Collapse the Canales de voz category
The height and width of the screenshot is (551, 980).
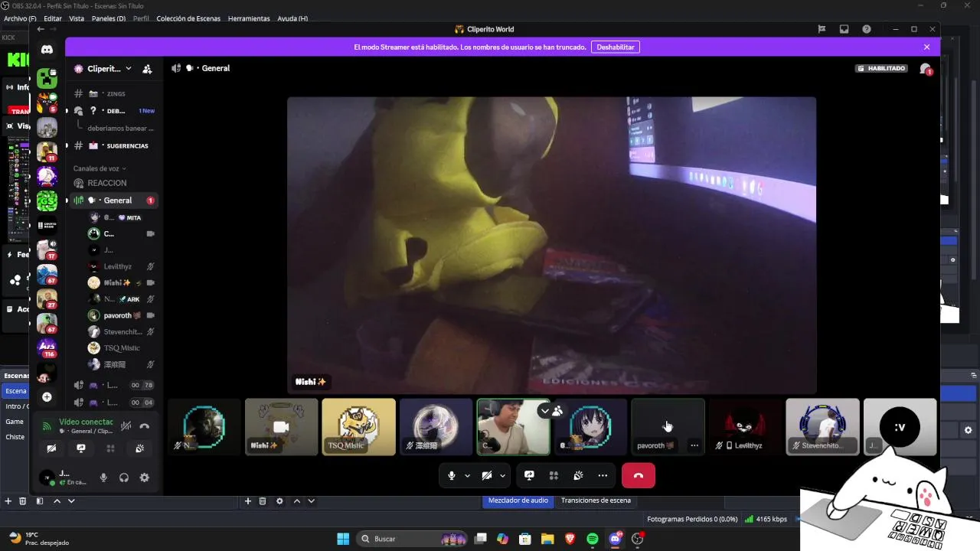[x=100, y=168]
